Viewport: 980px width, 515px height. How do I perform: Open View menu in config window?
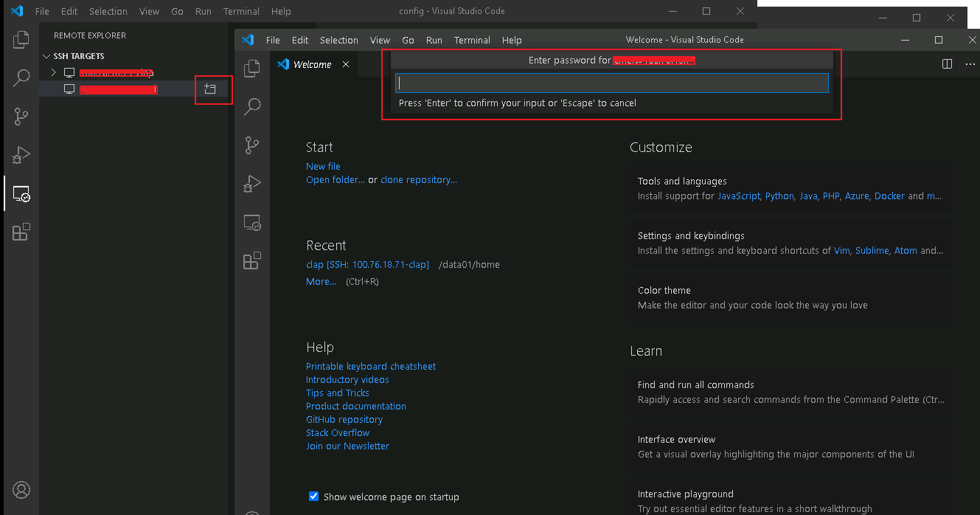pos(149,11)
